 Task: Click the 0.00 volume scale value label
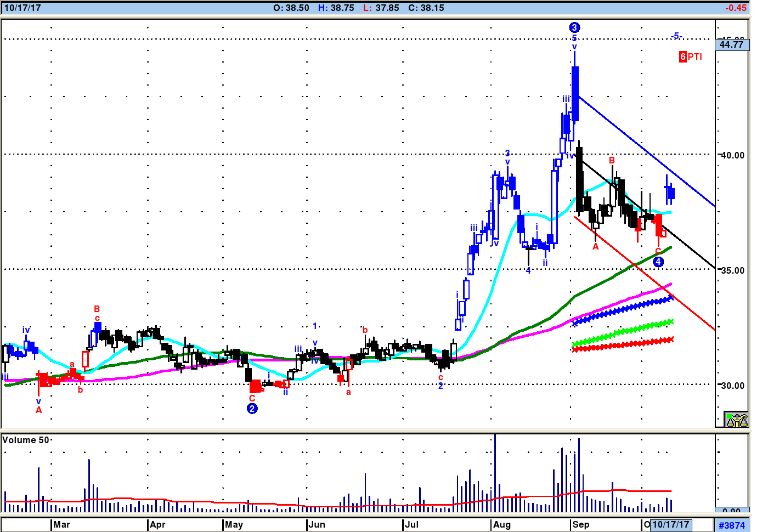(732, 511)
